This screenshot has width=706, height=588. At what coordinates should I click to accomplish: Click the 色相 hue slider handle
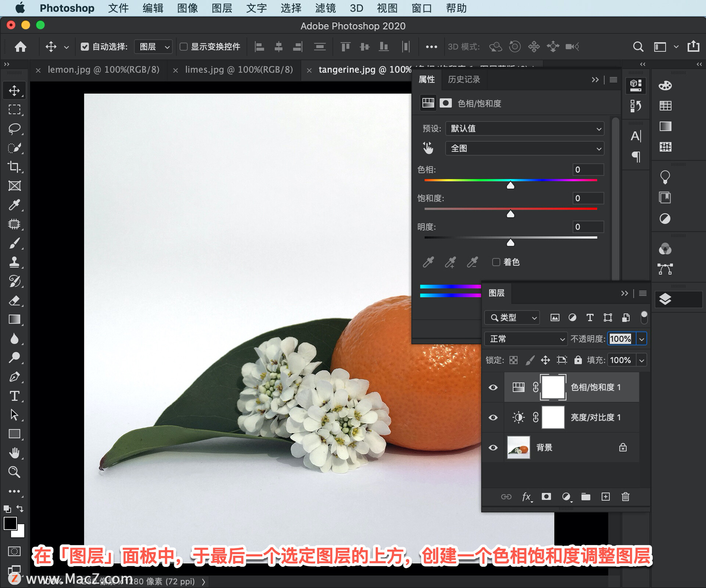click(x=510, y=186)
